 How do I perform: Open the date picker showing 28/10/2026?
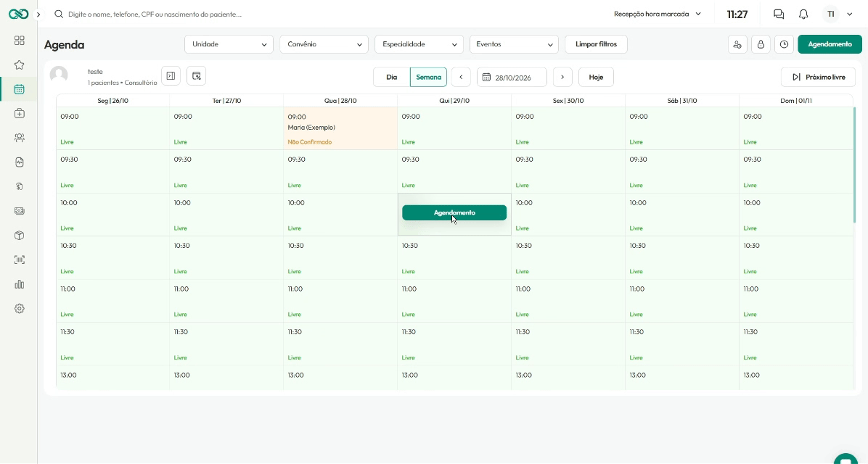click(512, 77)
